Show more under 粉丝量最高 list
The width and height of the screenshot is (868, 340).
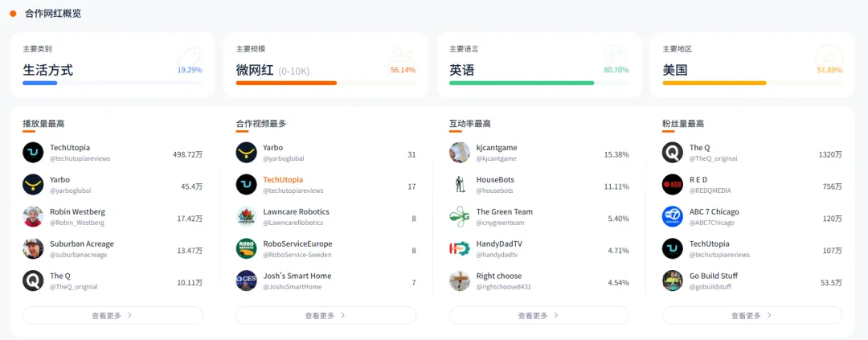(751, 315)
